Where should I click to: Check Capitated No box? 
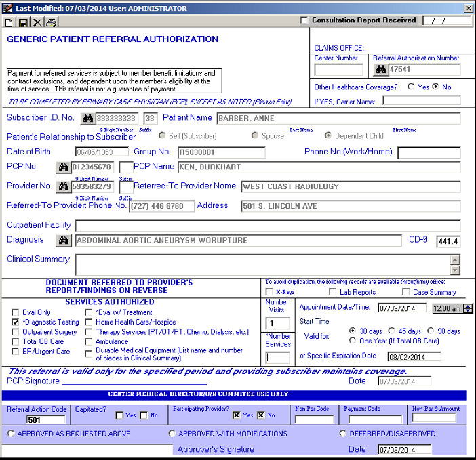(x=144, y=415)
